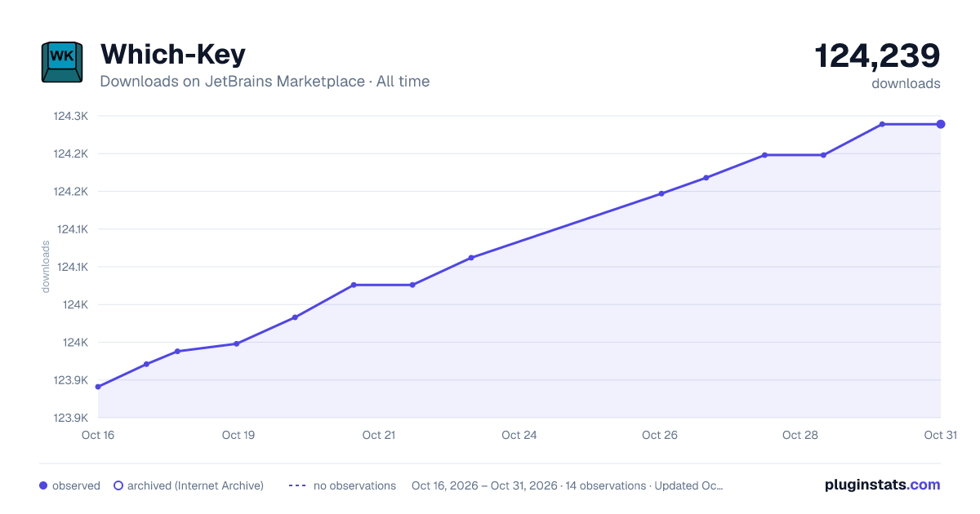This screenshot has width=980, height=514.
Task: Click the Oct 31 x-axis label
Action: (x=940, y=435)
